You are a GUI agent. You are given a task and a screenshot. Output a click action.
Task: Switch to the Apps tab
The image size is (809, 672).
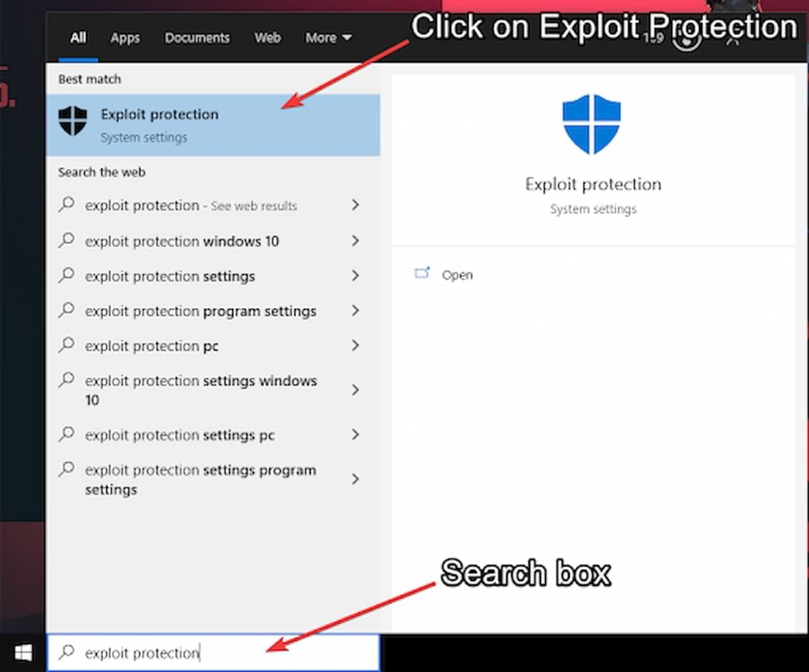tap(125, 37)
